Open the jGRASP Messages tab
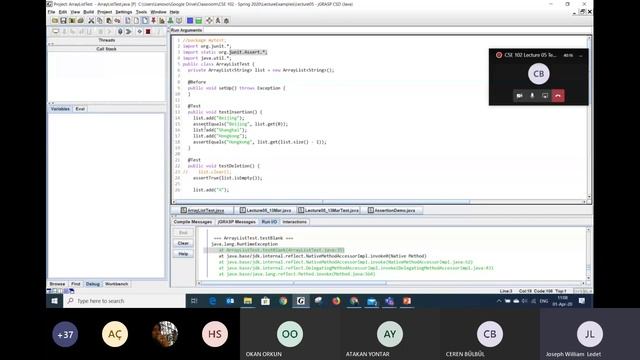Viewport: 640px width, 360px height. pos(237,222)
